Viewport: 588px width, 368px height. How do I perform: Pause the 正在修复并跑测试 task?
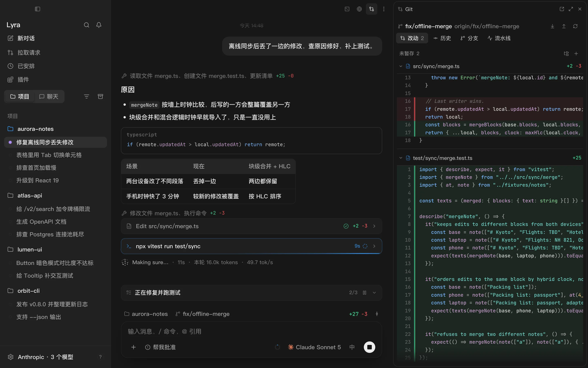tap(364, 293)
